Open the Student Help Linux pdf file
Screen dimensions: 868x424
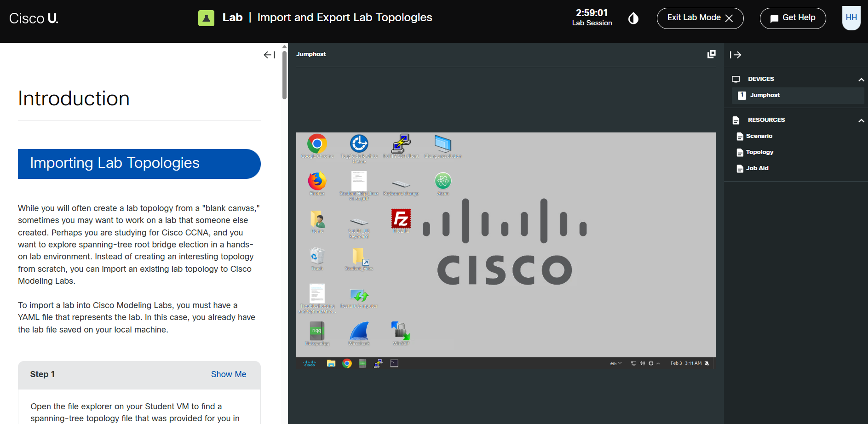point(359,186)
